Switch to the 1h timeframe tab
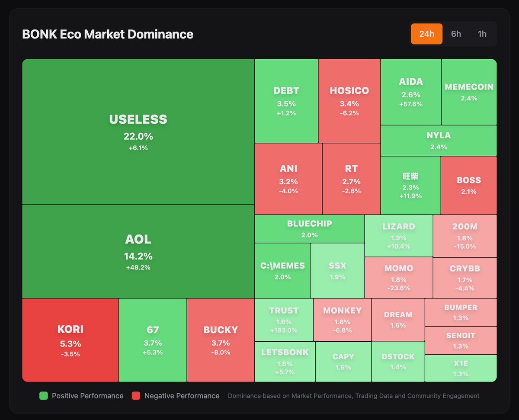This screenshot has width=519, height=420. click(482, 34)
